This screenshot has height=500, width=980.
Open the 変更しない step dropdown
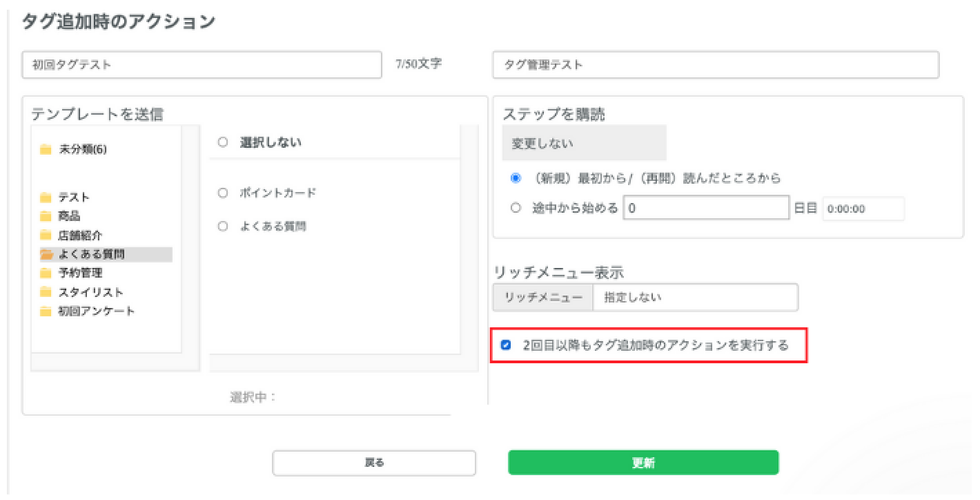[x=584, y=144]
